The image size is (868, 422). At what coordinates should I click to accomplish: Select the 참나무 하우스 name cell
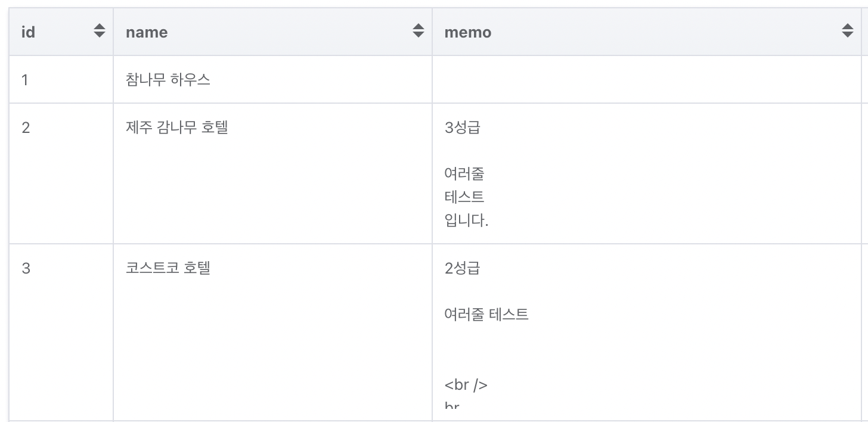pyautogui.click(x=273, y=79)
